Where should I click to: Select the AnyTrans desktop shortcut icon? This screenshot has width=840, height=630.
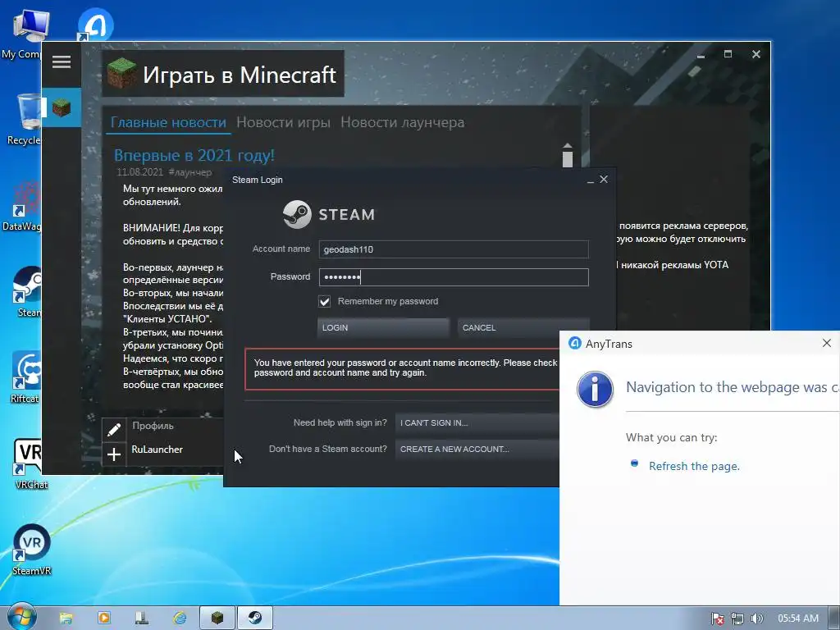pyautogui.click(x=95, y=25)
